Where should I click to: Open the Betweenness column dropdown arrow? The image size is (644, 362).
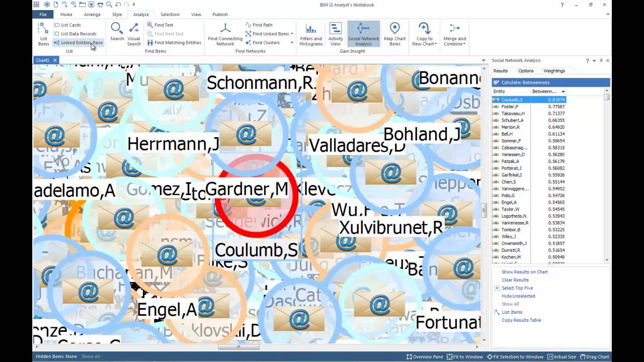coord(563,92)
